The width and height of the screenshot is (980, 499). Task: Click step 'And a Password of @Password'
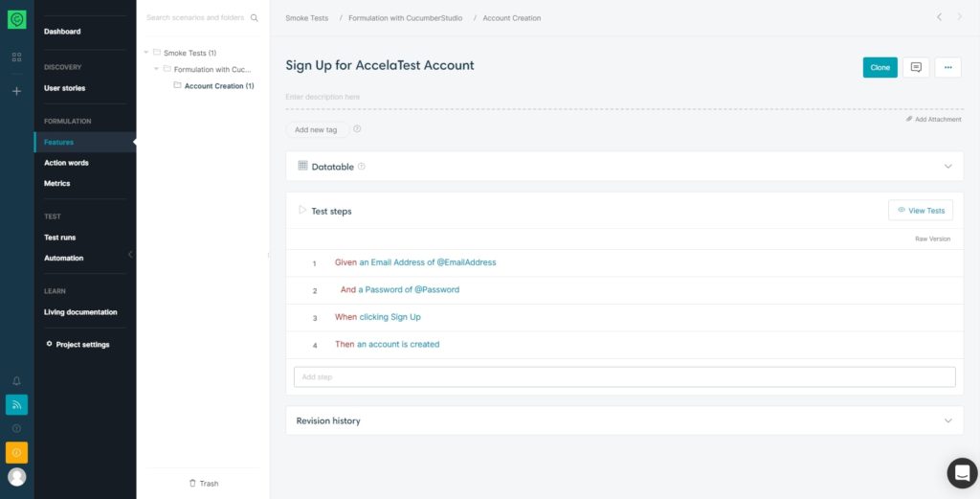tap(400, 290)
